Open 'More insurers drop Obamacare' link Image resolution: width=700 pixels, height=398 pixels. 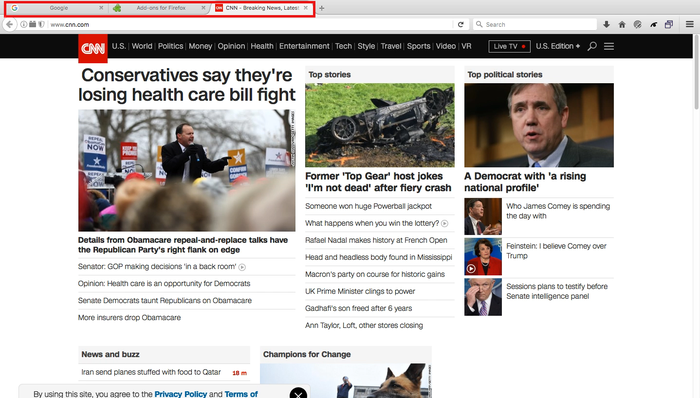pos(129,318)
